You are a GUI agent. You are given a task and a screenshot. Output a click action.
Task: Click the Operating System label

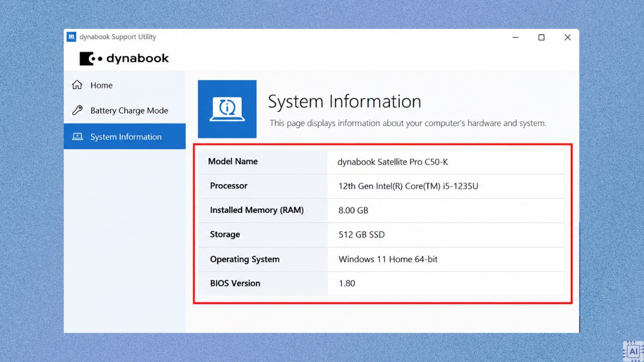[x=245, y=259]
